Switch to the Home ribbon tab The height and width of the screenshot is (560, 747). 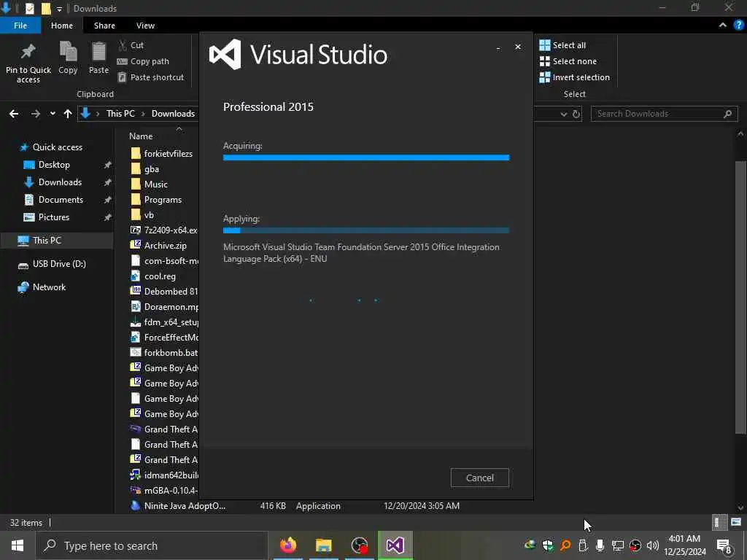tap(62, 26)
